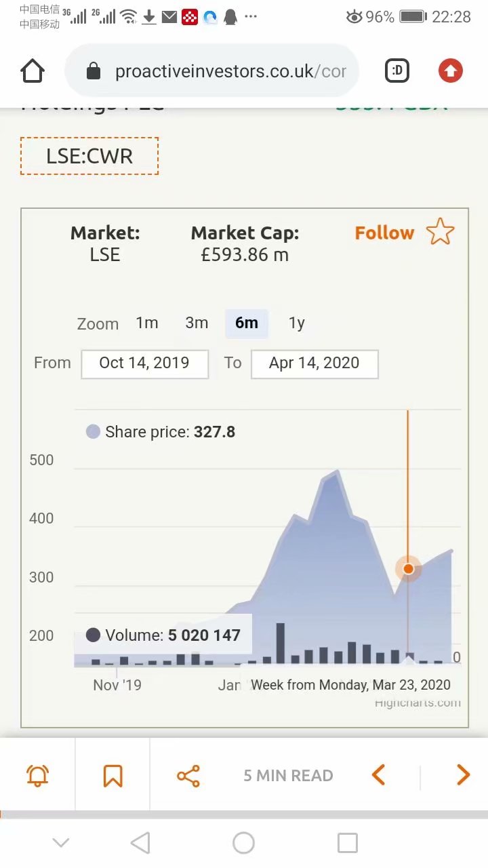Tap the share icon

point(188,776)
